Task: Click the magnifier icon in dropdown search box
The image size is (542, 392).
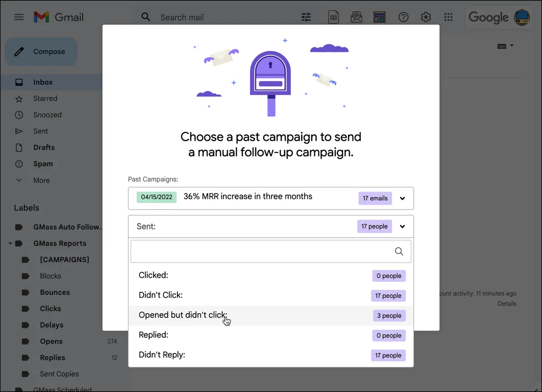Action: [x=399, y=251]
